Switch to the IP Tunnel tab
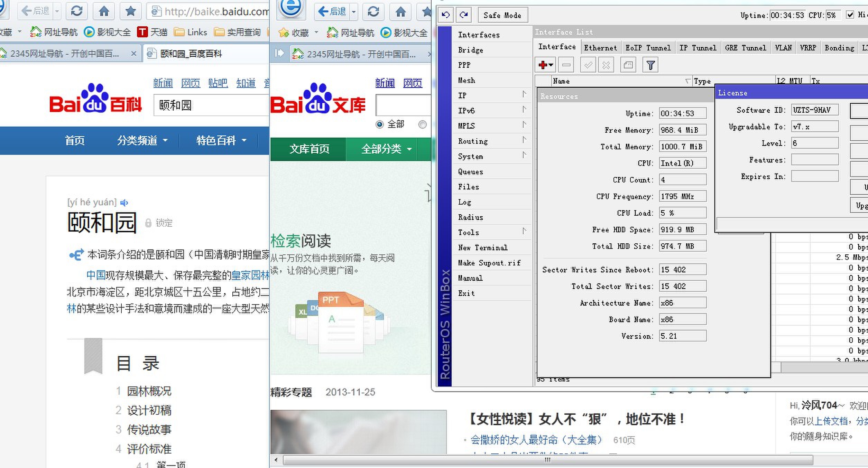868x468 pixels. click(x=698, y=48)
